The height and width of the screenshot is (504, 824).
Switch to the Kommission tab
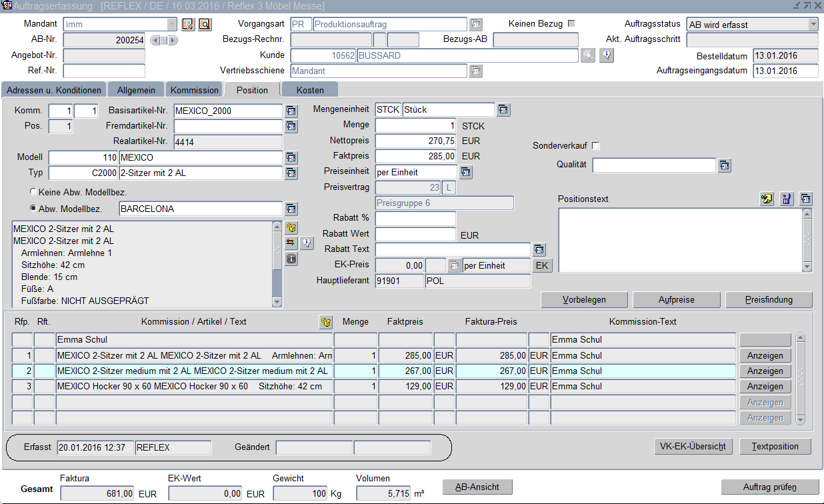pos(194,90)
